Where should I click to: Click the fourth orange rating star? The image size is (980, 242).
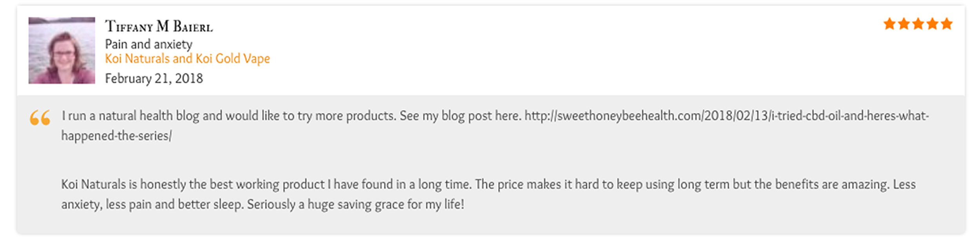[932, 24]
